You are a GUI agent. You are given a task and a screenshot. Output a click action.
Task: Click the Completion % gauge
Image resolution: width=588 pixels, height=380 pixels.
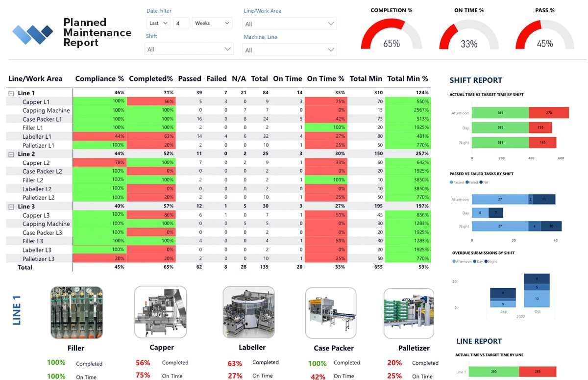pos(392,33)
